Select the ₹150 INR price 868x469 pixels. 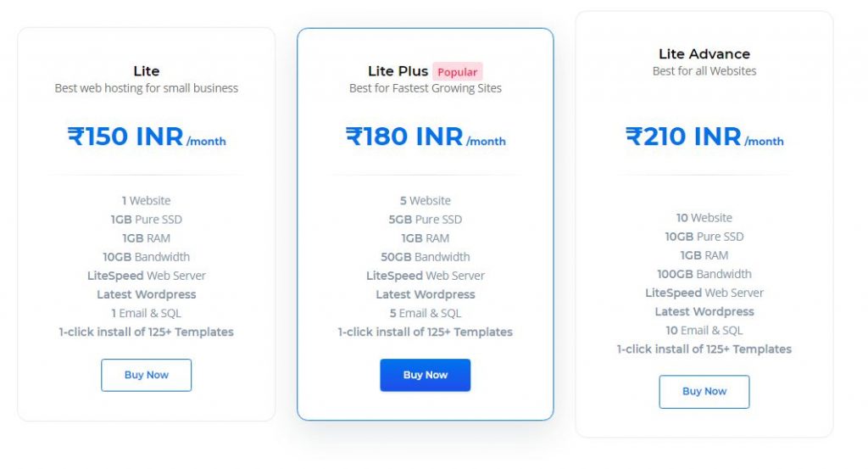[x=125, y=137]
